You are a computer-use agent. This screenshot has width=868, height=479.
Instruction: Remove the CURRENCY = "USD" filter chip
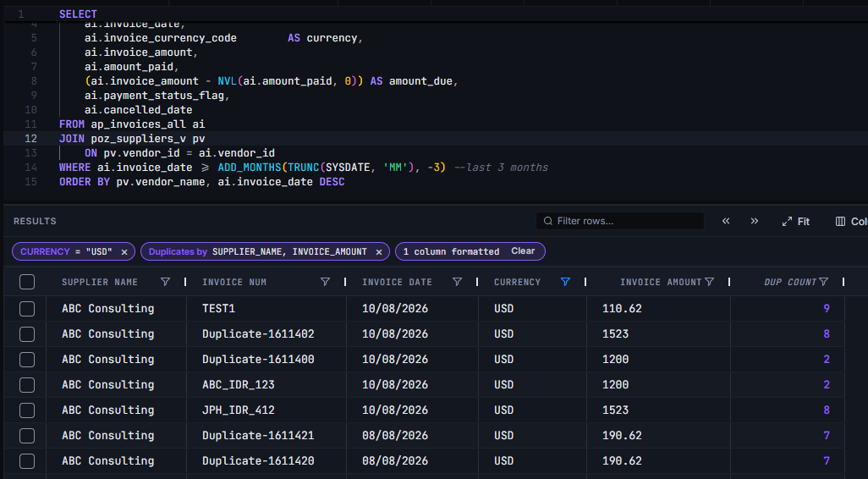tap(124, 252)
